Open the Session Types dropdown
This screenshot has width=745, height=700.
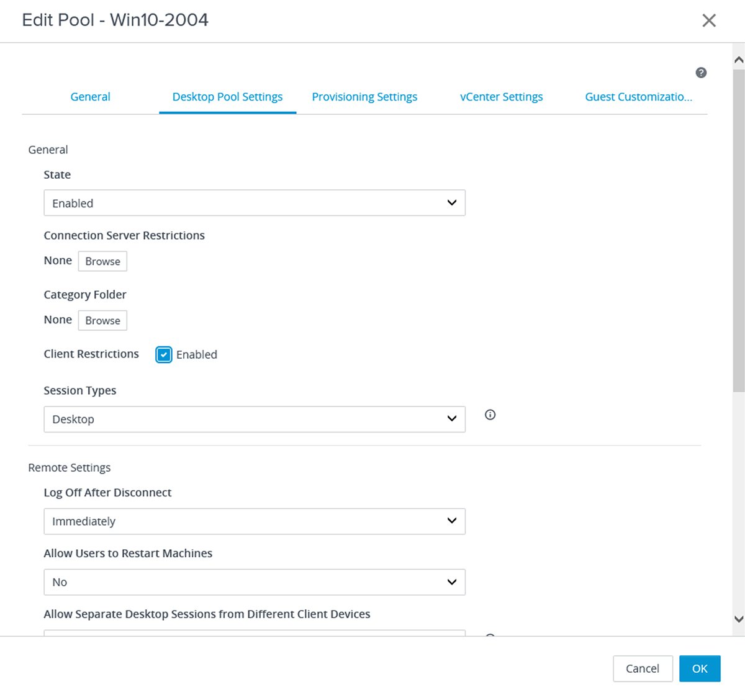pyautogui.click(x=255, y=419)
